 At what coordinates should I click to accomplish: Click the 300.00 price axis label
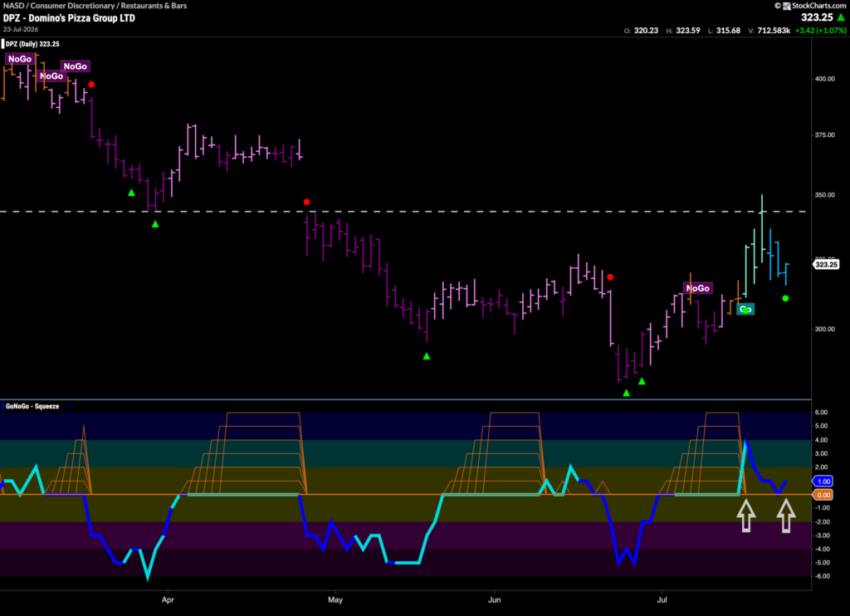pyautogui.click(x=824, y=329)
